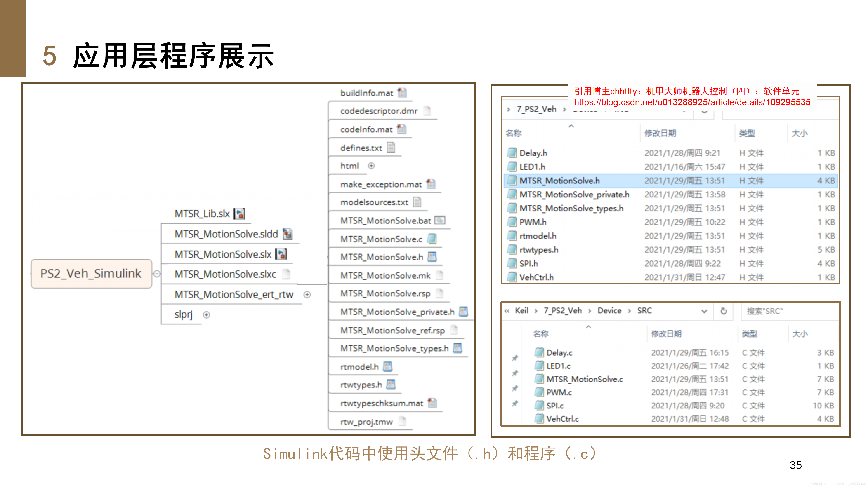The height and width of the screenshot is (488, 868).
Task: Click the VehCtrl.c file icon
Action: coord(539,419)
